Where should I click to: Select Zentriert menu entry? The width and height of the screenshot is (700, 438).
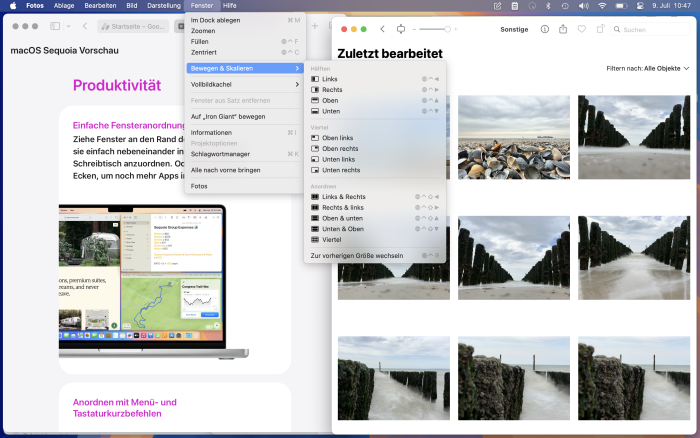click(245, 52)
